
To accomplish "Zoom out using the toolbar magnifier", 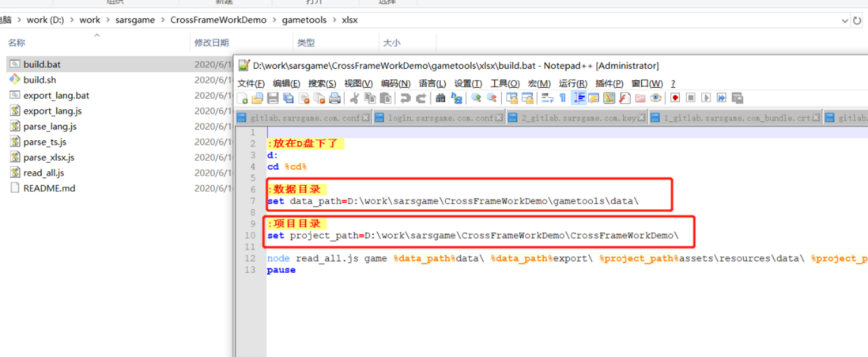I will (x=492, y=98).
